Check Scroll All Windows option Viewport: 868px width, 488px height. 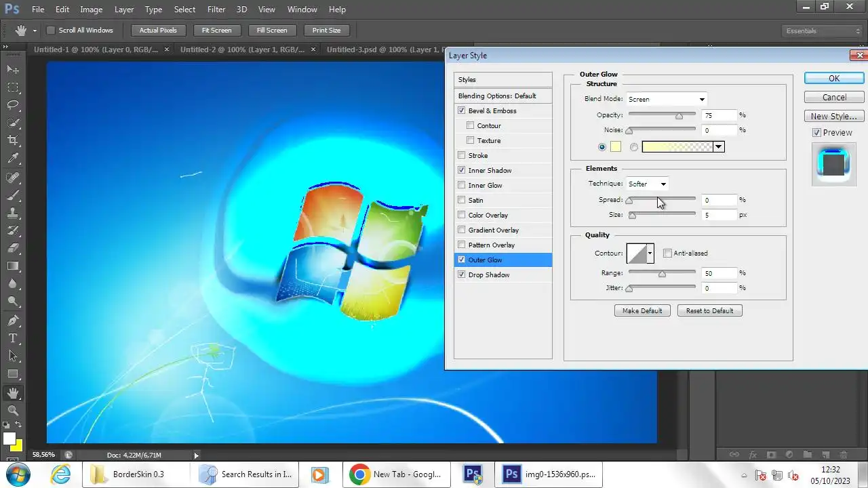50,30
